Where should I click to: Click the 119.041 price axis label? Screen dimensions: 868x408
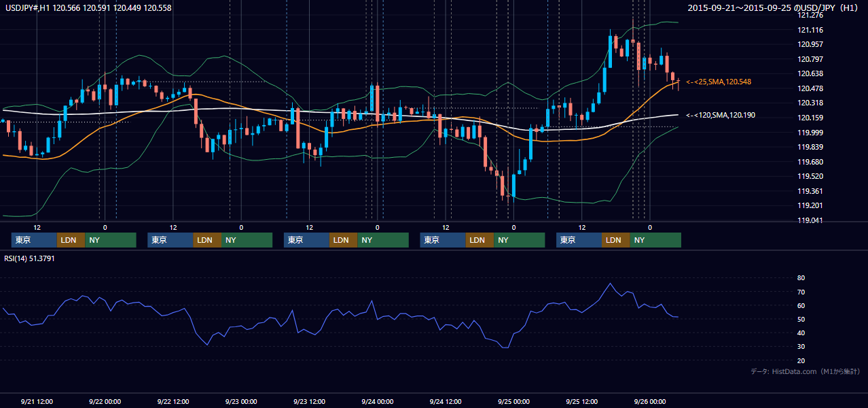[811, 220]
